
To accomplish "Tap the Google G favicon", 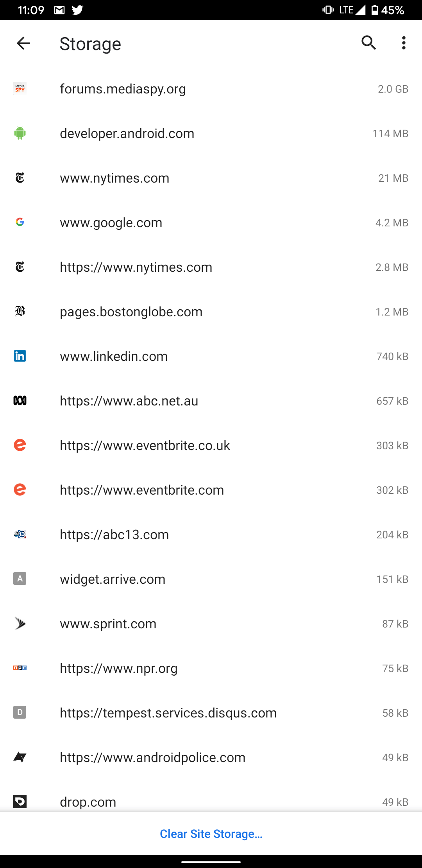I will 20,222.
